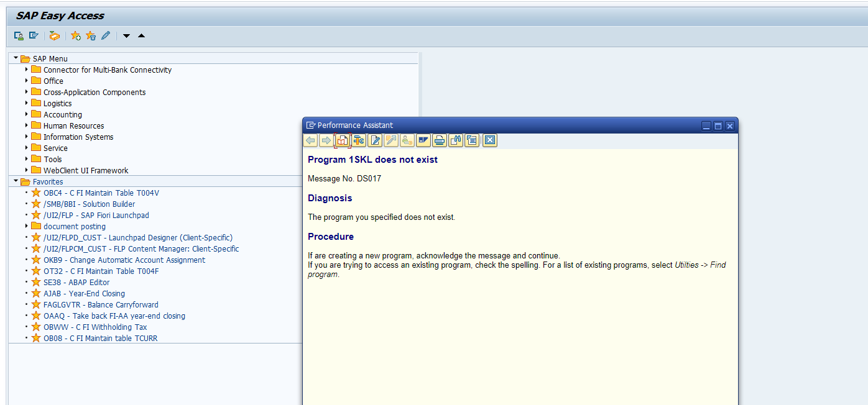Click Add to Favorites star icon
This screenshot has height=405, width=868.
click(x=76, y=36)
